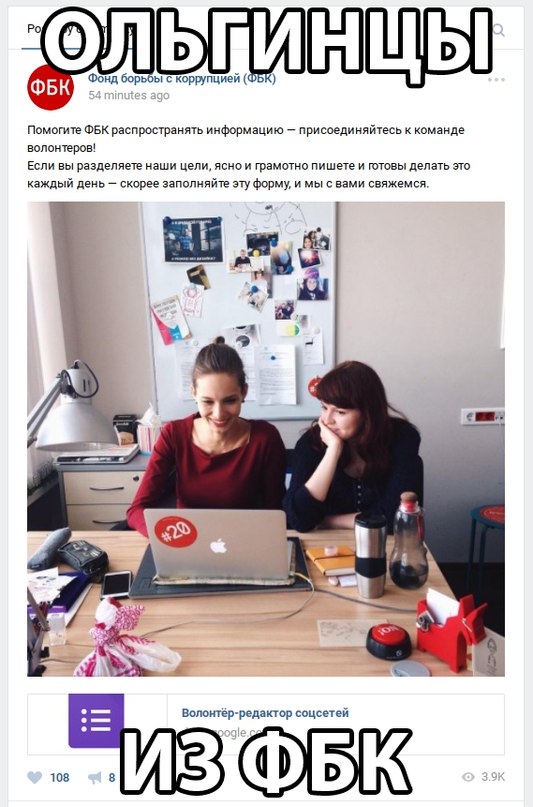Click the ИЗ ФБК caption overlay

click(x=266, y=761)
